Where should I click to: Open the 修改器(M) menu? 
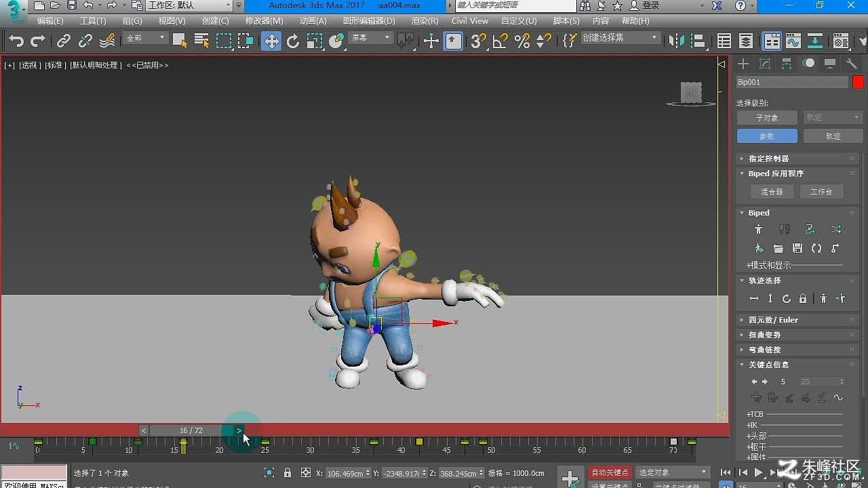point(264,21)
